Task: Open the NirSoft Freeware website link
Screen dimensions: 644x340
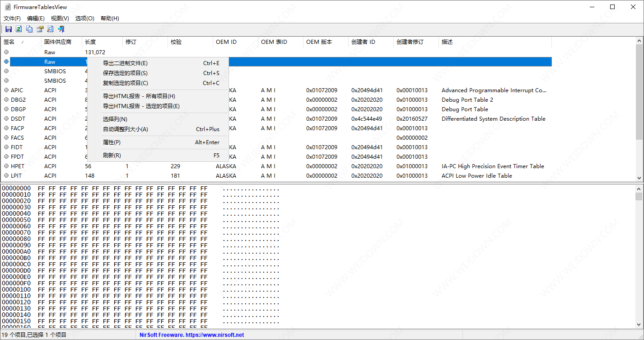Action: click(191, 335)
